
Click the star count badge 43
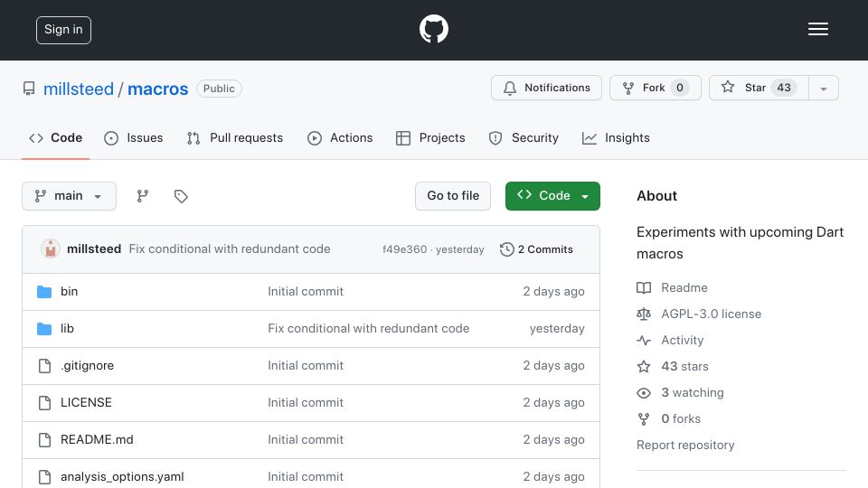point(784,88)
